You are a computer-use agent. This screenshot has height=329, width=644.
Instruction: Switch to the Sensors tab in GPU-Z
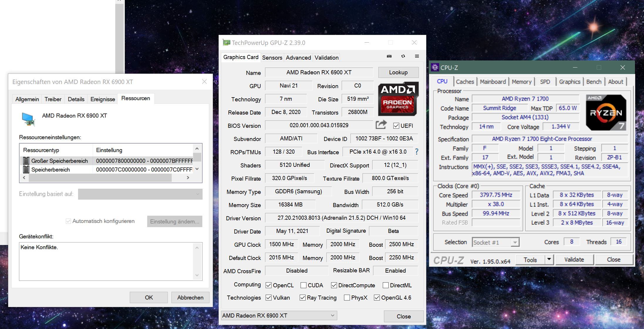click(272, 58)
